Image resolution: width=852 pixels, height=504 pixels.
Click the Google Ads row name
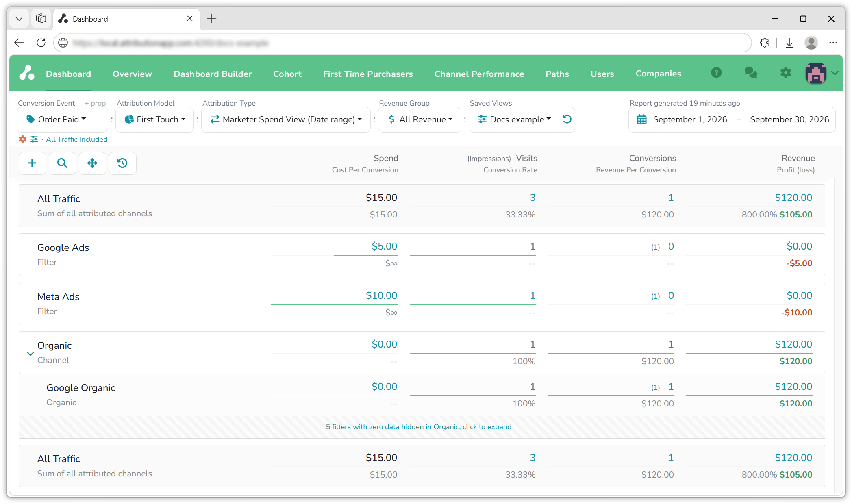coord(63,248)
